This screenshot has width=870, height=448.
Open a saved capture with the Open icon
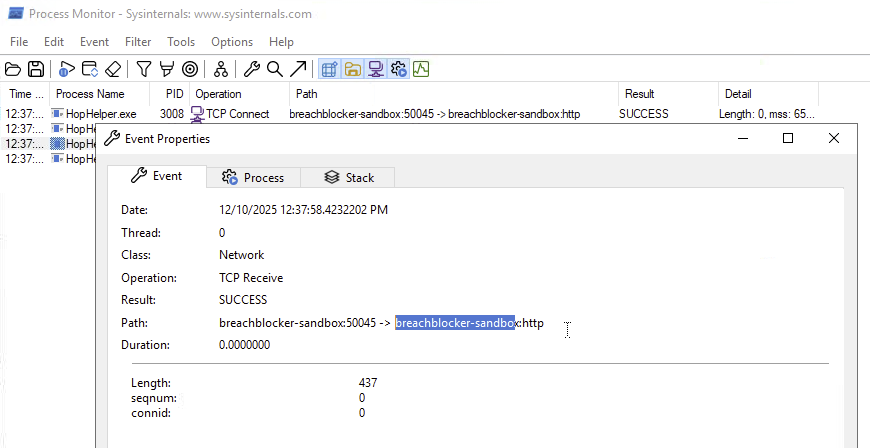click(x=13, y=69)
